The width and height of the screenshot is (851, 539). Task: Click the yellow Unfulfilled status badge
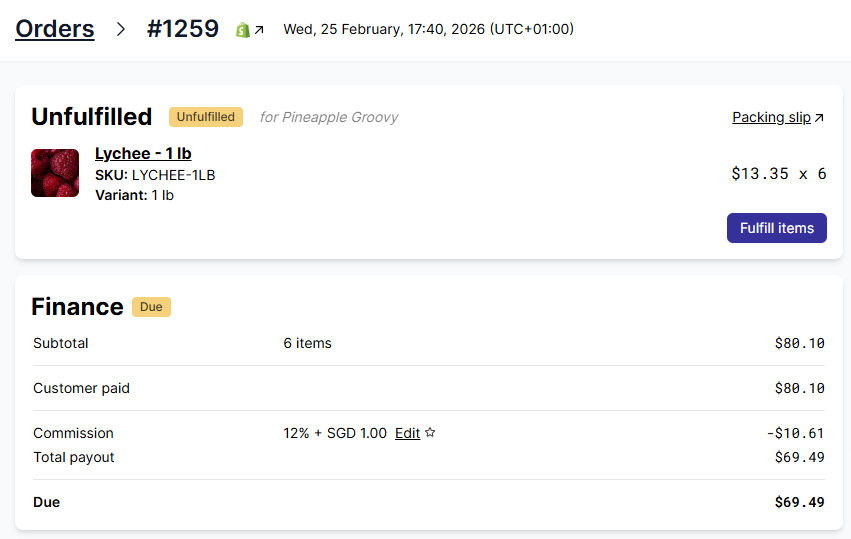point(206,117)
